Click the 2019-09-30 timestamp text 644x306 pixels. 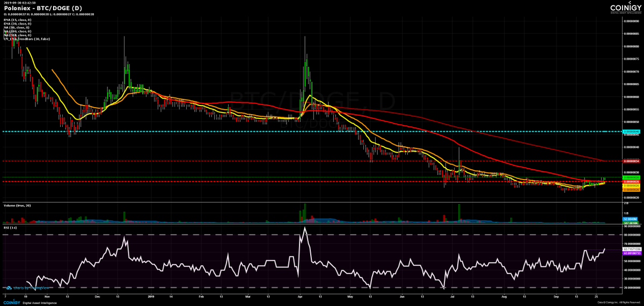coord(20,3)
